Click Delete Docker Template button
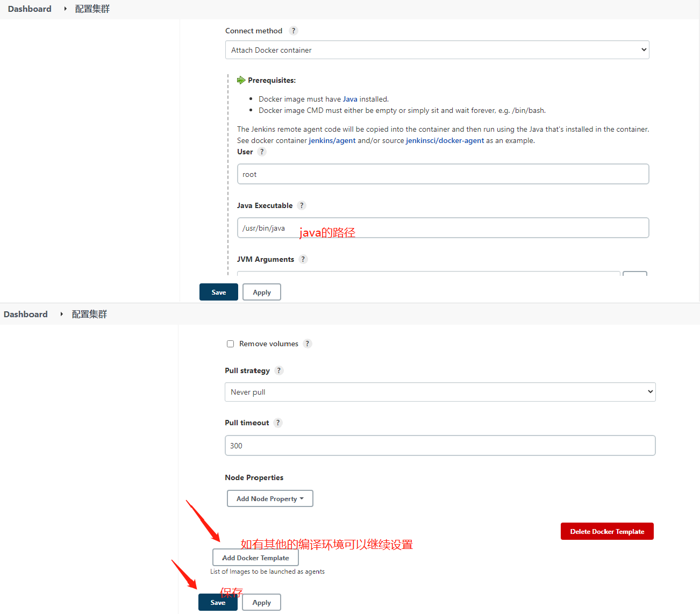The image size is (700, 614). (x=607, y=531)
